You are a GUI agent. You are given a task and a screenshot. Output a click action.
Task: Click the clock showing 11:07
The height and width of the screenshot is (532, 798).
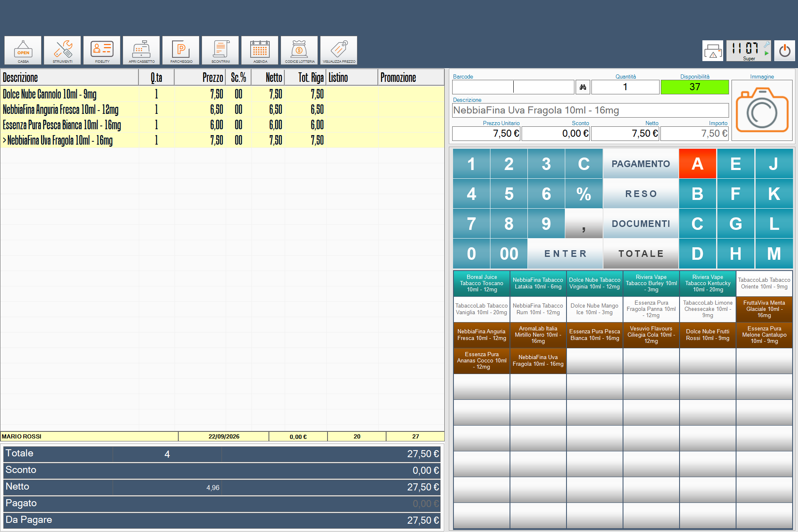[749, 51]
